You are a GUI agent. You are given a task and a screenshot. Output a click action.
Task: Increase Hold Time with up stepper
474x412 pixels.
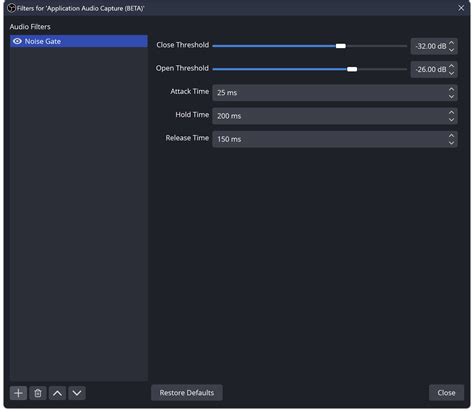tap(452, 113)
